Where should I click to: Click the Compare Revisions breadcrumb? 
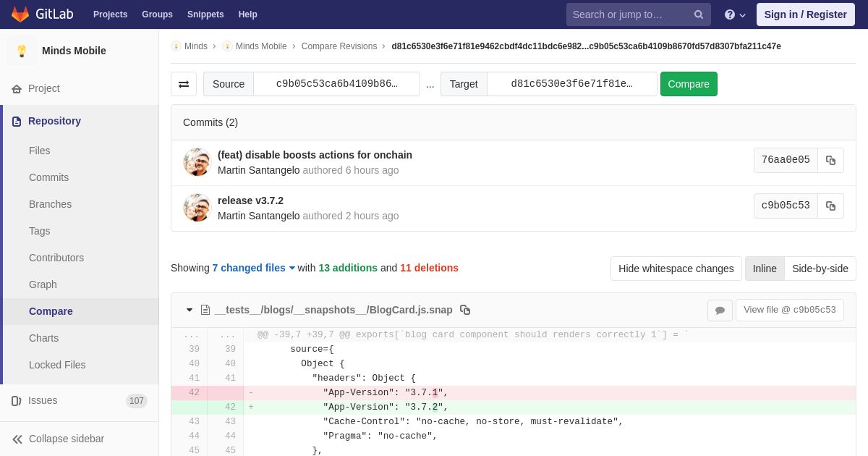click(339, 46)
